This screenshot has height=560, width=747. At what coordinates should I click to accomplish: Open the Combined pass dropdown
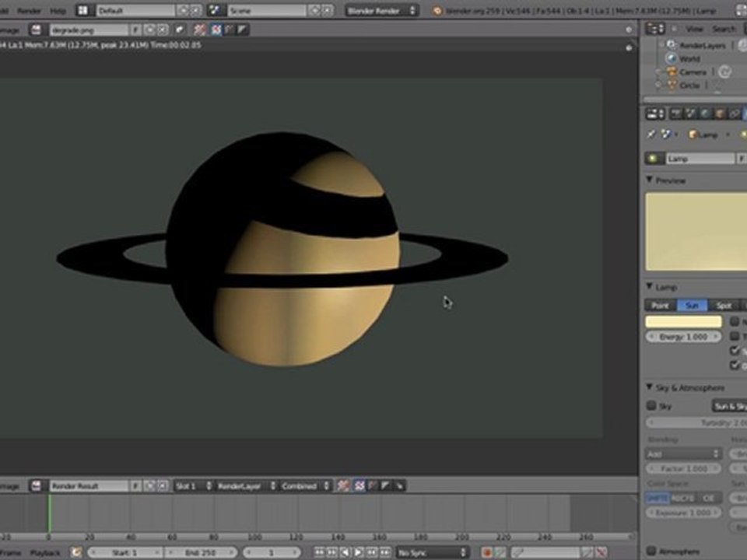305,485
